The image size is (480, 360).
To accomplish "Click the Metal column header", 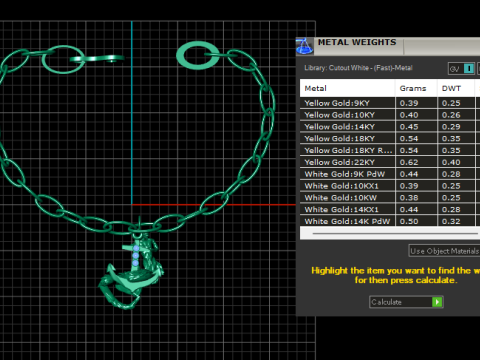I will point(347,88).
